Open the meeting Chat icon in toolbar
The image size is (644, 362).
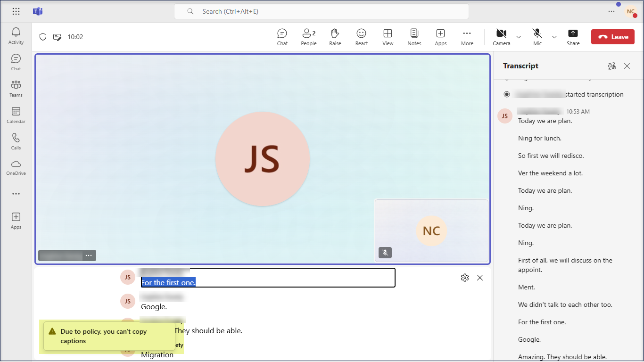282,37
